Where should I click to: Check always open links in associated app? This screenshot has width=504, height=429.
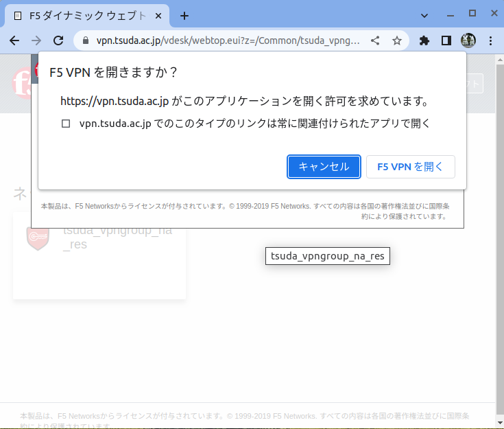(x=66, y=124)
